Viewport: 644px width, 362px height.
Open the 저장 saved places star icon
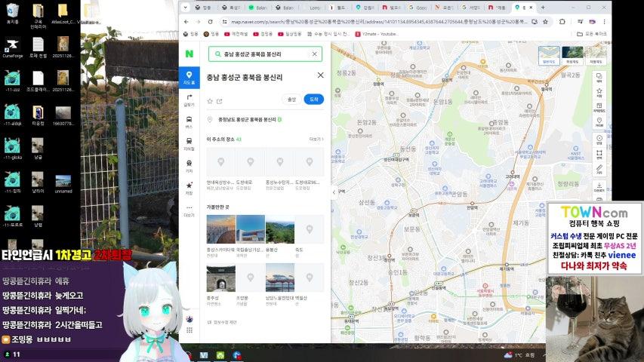[x=189, y=186]
